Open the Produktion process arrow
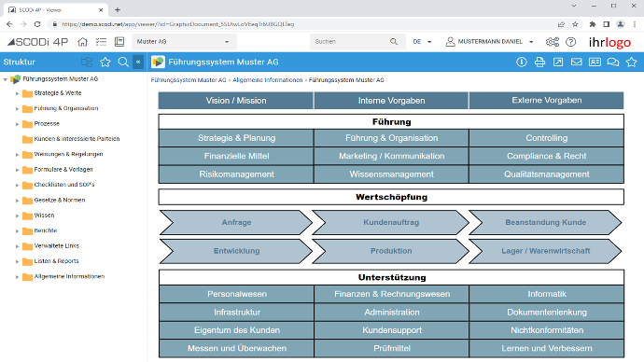 pyautogui.click(x=391, y=251)
